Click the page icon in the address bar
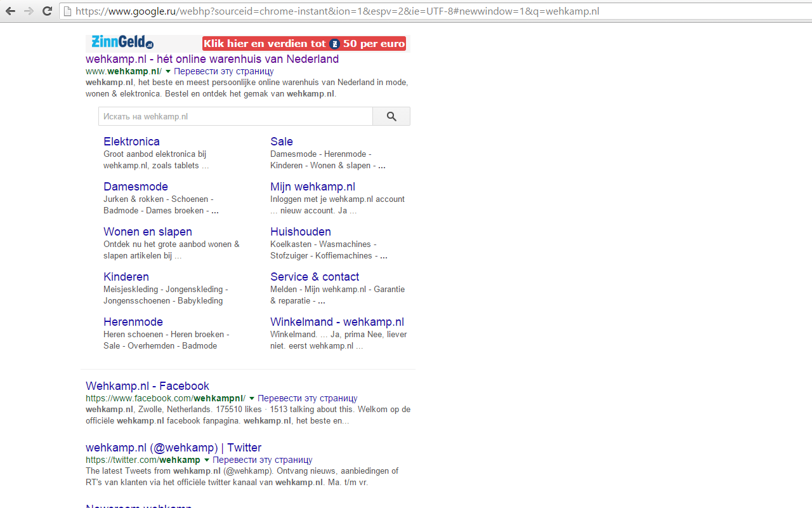 [x=67, y=11]
